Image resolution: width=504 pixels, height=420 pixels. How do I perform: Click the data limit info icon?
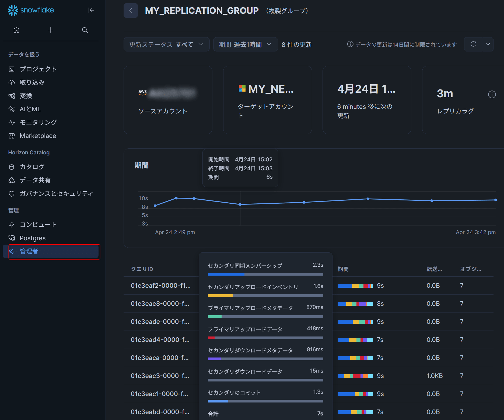350,44
